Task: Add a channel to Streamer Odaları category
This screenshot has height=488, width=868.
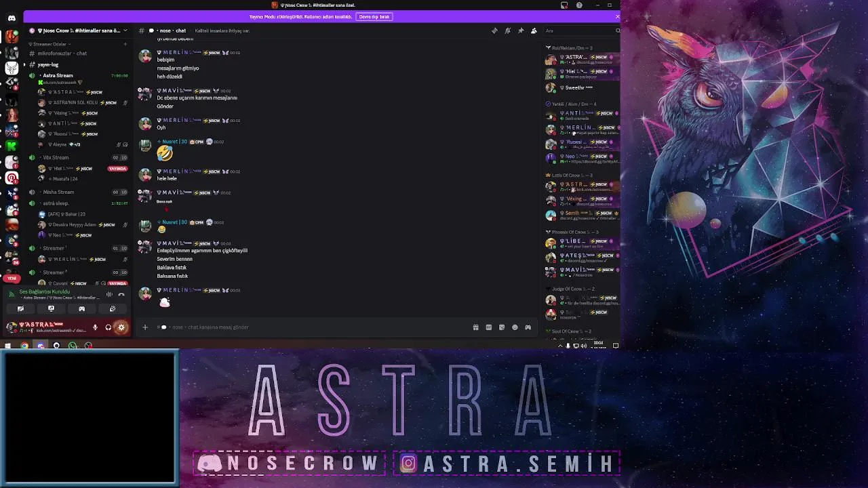Action: click(125, 44)
